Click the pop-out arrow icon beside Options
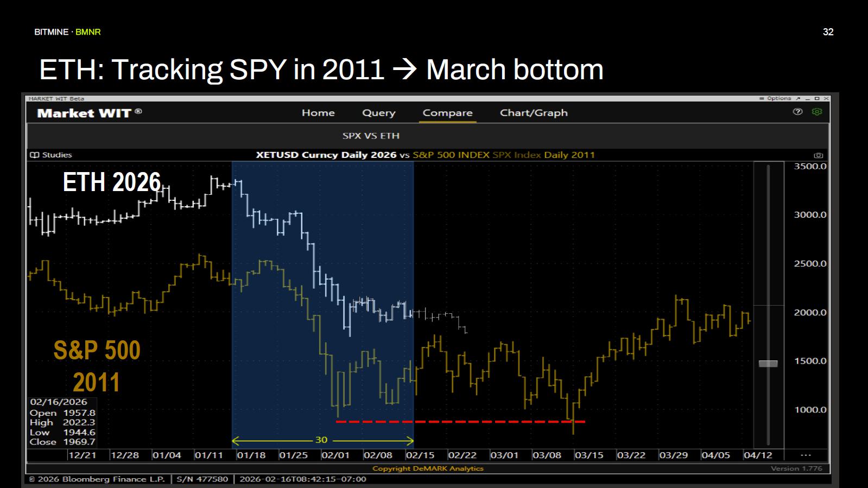868x488 pixels. coord(798,99)
